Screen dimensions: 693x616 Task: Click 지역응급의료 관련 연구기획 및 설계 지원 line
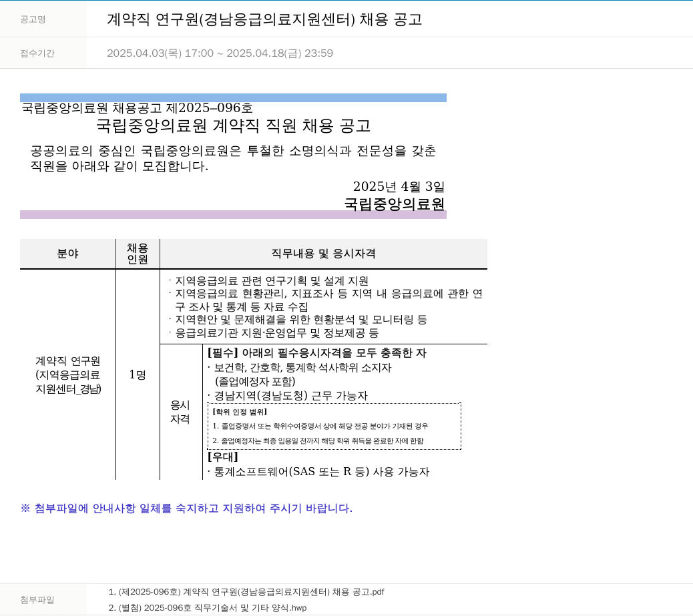pyautogui.click(x=268, y=281)
